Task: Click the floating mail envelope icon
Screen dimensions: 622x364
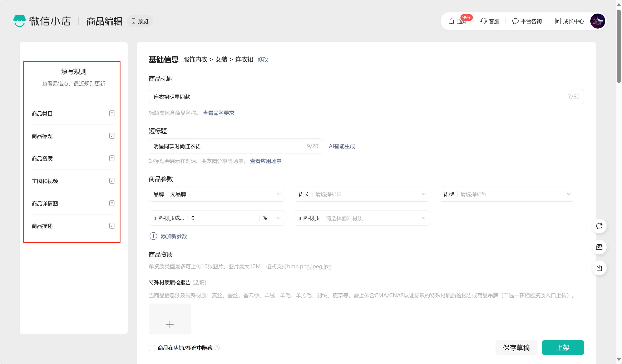Action: pyautogui.click(x=599, y=247)
